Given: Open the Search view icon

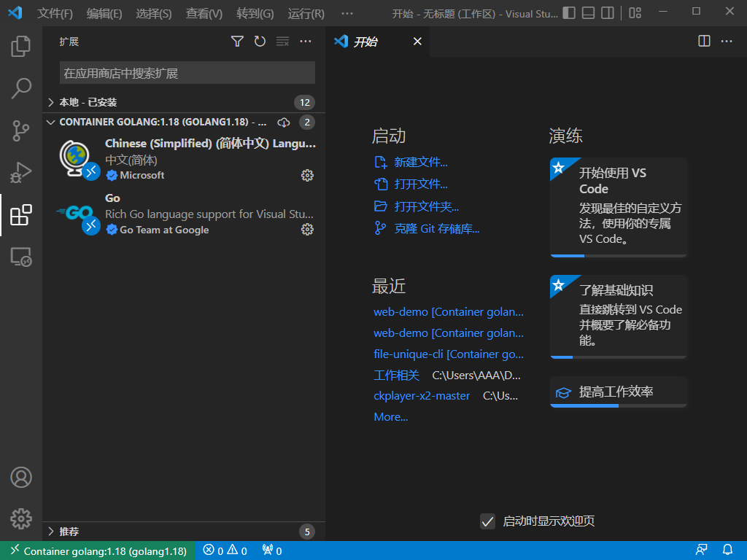Looking at the screenshot, I should 21,88.
